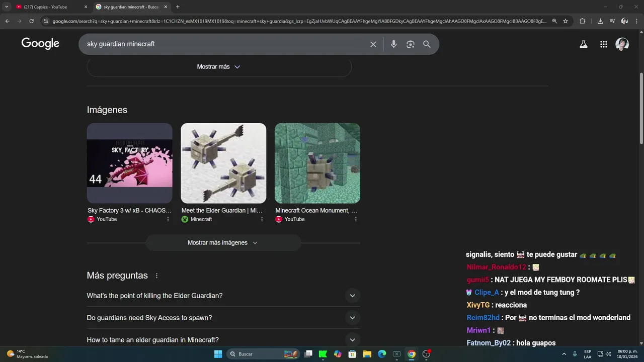Open the tab search dropdown arrow
644x362 pixels.
pos(7,7)
